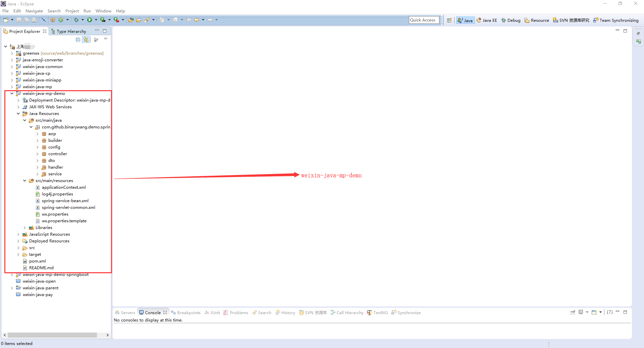The image size is (644, 348).
Task: Switch to Team Synchronizing perspective
Action: [x=616, y=20]
